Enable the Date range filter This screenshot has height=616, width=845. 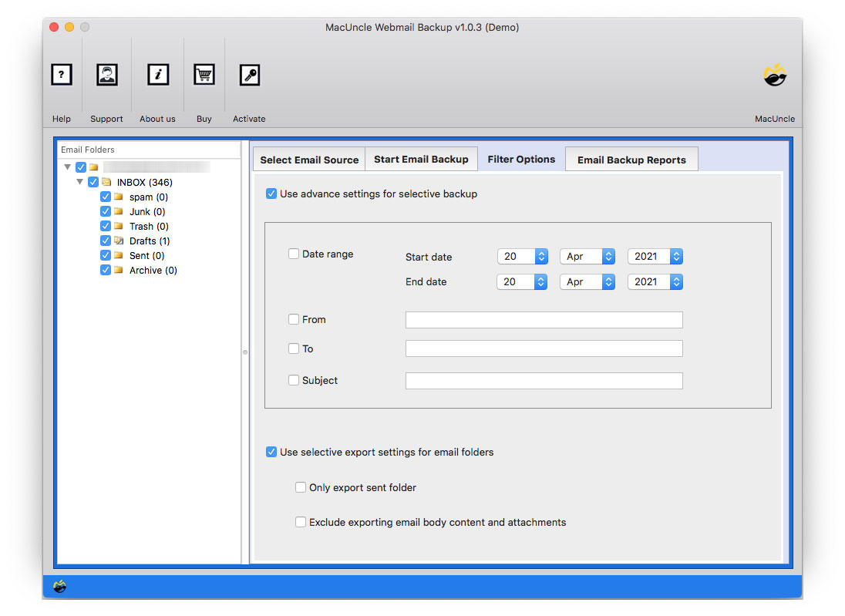pyautogui.click(x=294, y=253)
